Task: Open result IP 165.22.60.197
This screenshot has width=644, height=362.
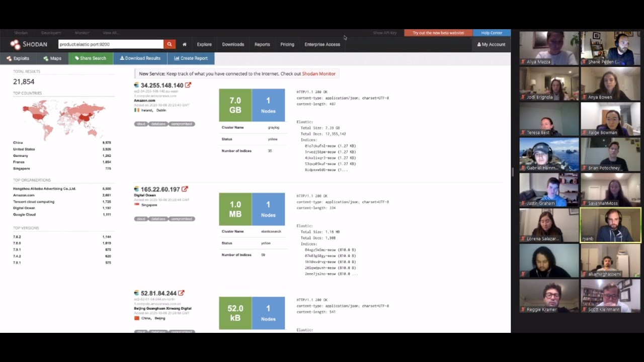Action: (x=160, y=190)
